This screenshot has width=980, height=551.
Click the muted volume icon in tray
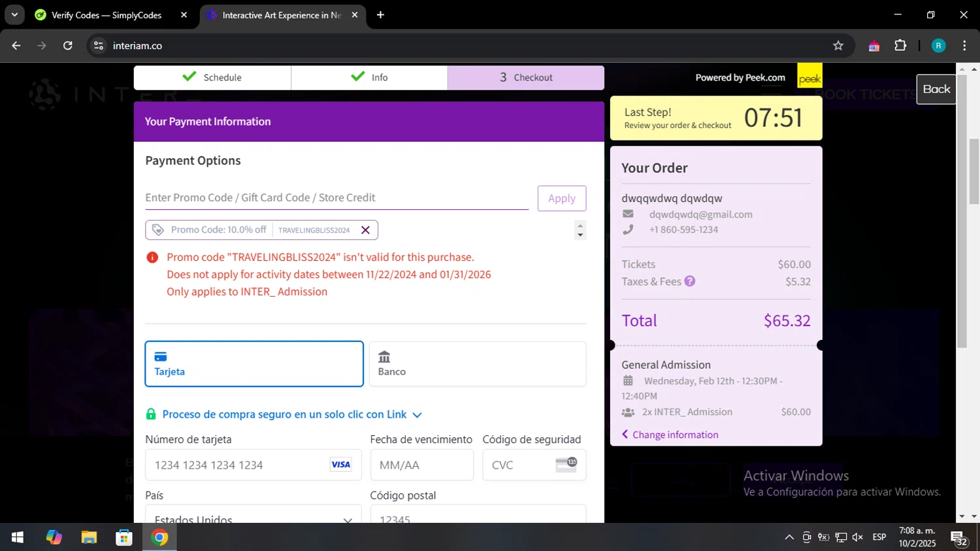pos(858,537)
